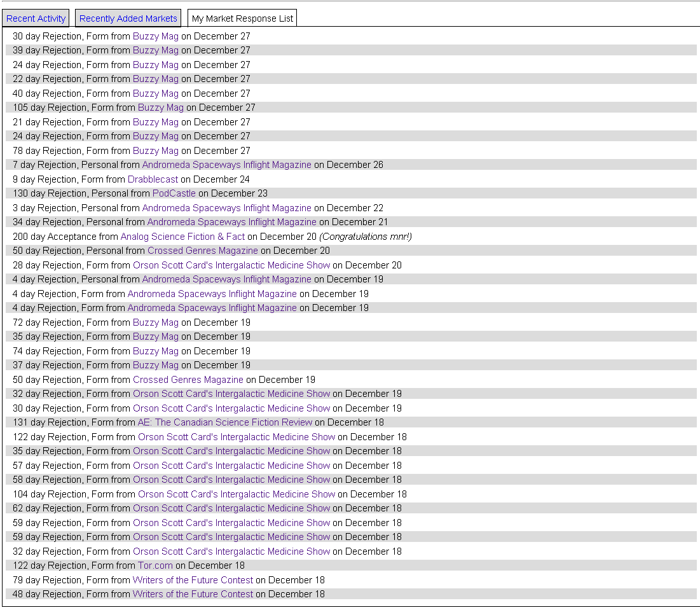Click Buzzy Mag in the 105 day rejection row

tap(161, 107)
